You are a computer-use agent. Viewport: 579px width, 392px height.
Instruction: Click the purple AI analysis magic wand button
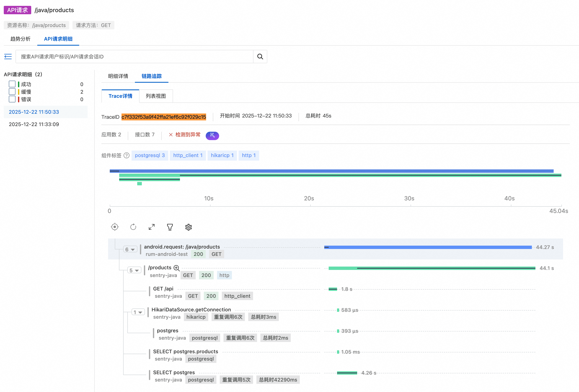click(212, 135)
